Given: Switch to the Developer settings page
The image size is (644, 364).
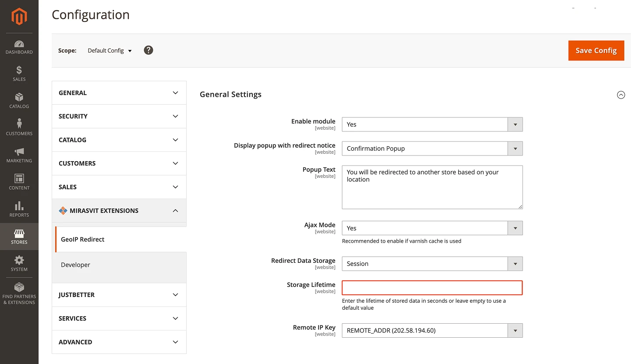Looking at the screenshot, I should tap(75, 265).
